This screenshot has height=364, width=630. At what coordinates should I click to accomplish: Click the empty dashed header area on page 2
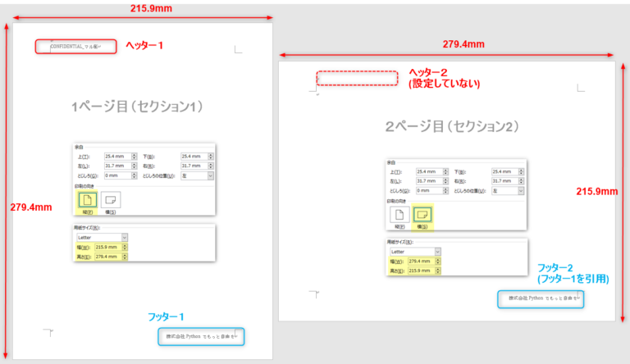pyautogui.click(x=356, y=78)
